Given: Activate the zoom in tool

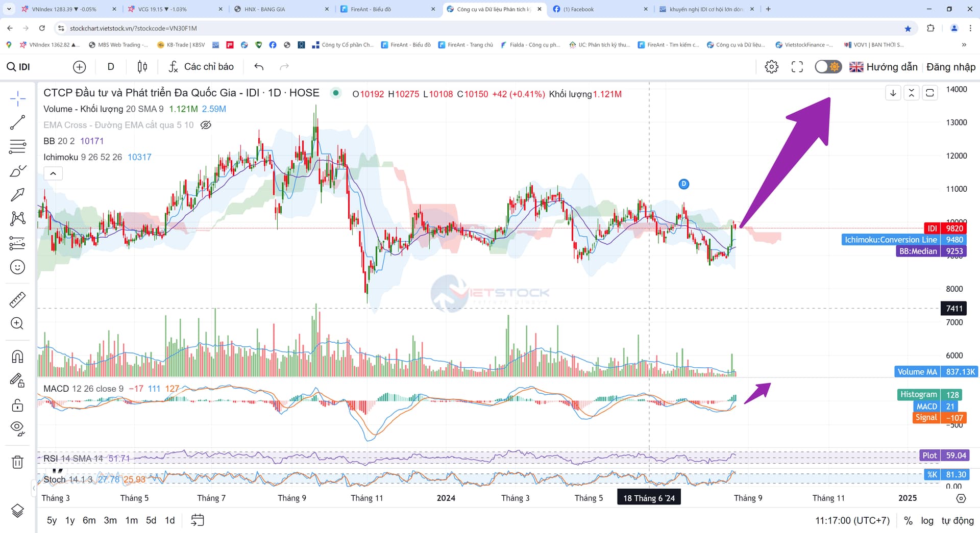Looking at the screenshot, I should pyautogui.click(x=17, y=324).
